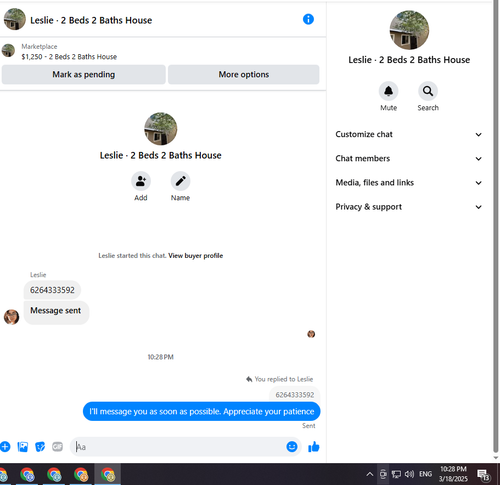Attach a photo using the image icon
Screen dimensions: 500x485
tap(23, 447)
